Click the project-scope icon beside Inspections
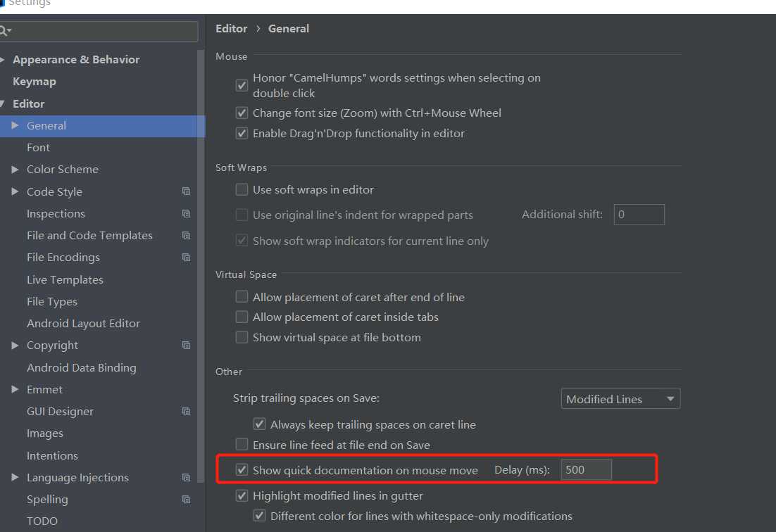This screenshot has height=532, width=776. point(186,213)
